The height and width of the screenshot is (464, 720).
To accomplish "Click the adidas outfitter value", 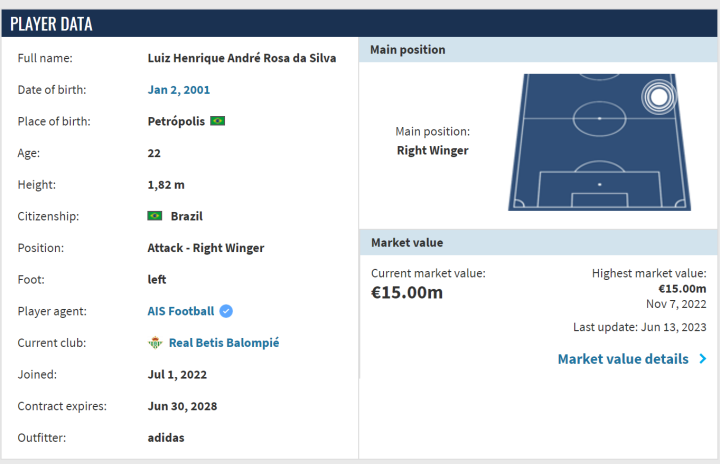I will (166, 437).
